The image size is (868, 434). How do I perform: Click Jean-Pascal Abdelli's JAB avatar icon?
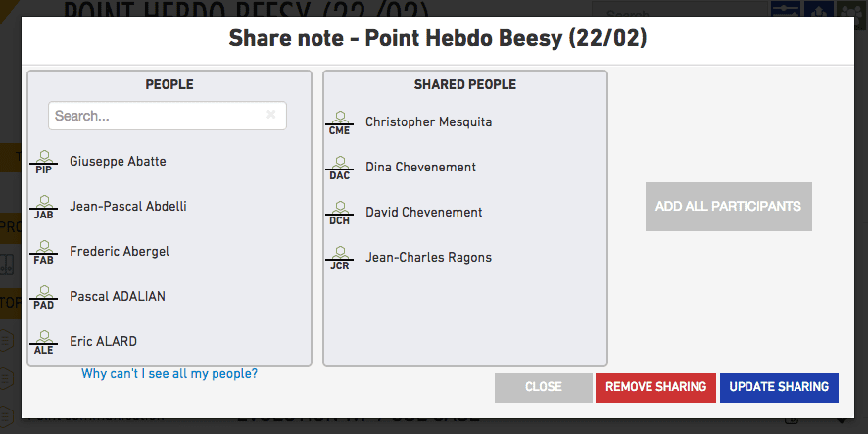(x=44, y=207)
